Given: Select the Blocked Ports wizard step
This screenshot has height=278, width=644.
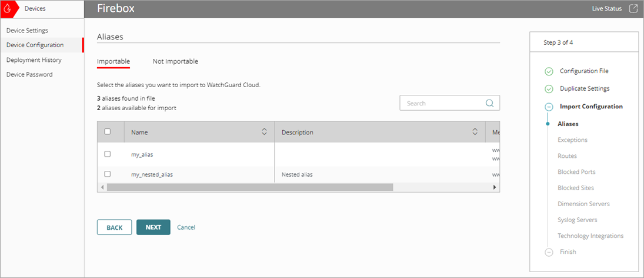Looking at the screenshot, I should (x=576, y=172).
